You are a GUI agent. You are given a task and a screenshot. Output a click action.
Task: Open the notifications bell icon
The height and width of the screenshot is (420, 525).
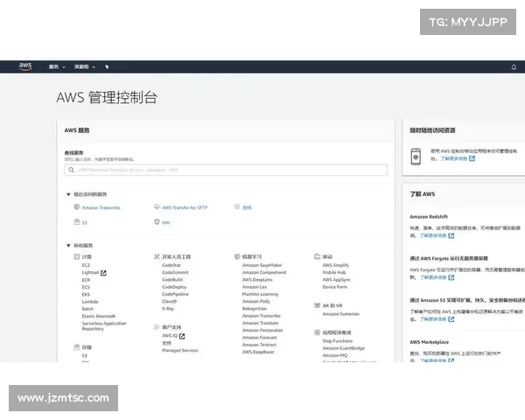point(514,67)
